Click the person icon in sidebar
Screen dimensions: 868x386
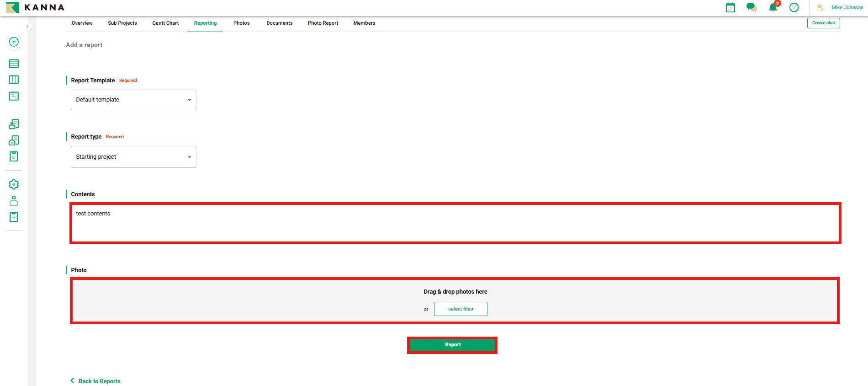(14, 201)
